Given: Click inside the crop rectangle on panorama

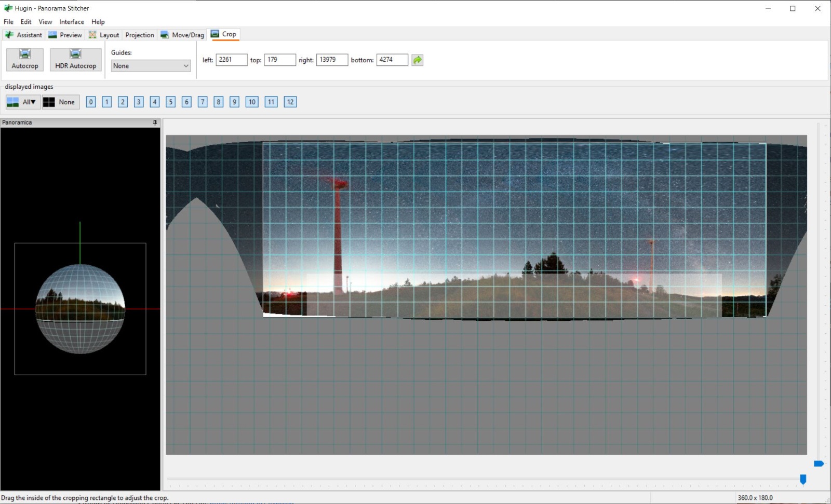Looking at the screenshot, I should pos(514,229).
